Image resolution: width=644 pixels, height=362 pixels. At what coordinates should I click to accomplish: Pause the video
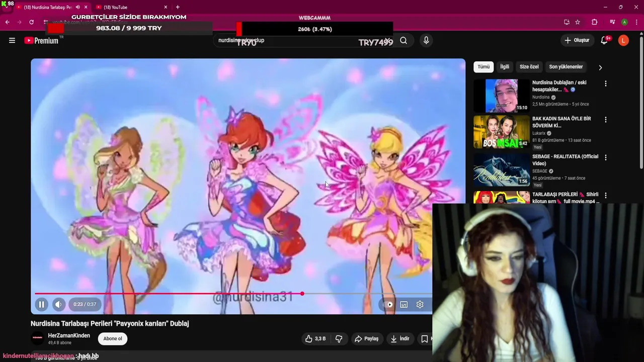pyautogui.click(x=42, y=304)
